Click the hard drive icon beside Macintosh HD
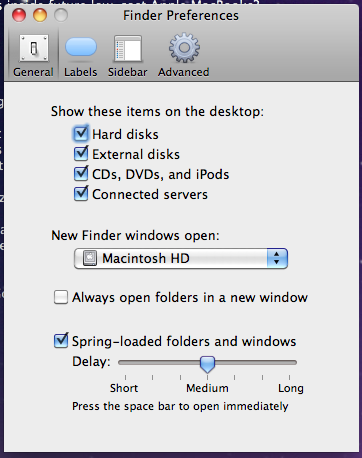The width and height of the screenshot is (362, 458). 90,258
